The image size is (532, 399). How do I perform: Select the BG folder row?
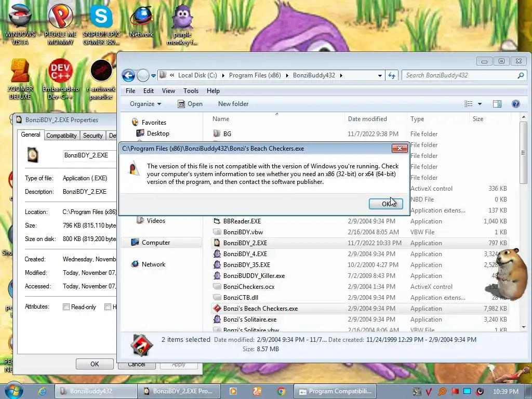360,134
